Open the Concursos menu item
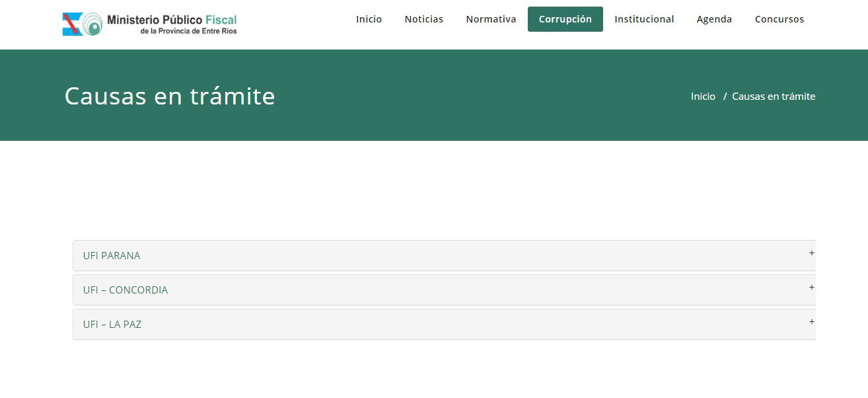Viewport: 868px width, 398px height. [779, 19]
